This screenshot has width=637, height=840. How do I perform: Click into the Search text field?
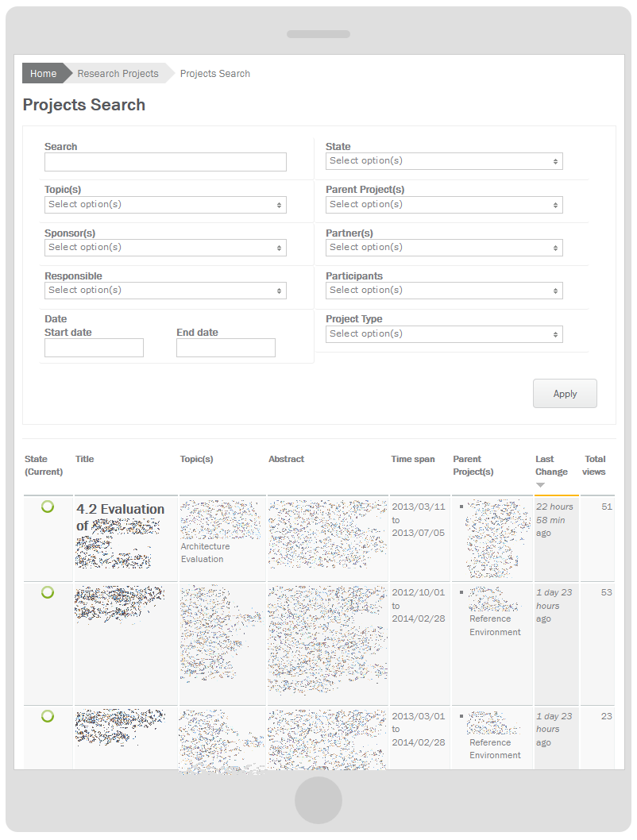[165, 162]
